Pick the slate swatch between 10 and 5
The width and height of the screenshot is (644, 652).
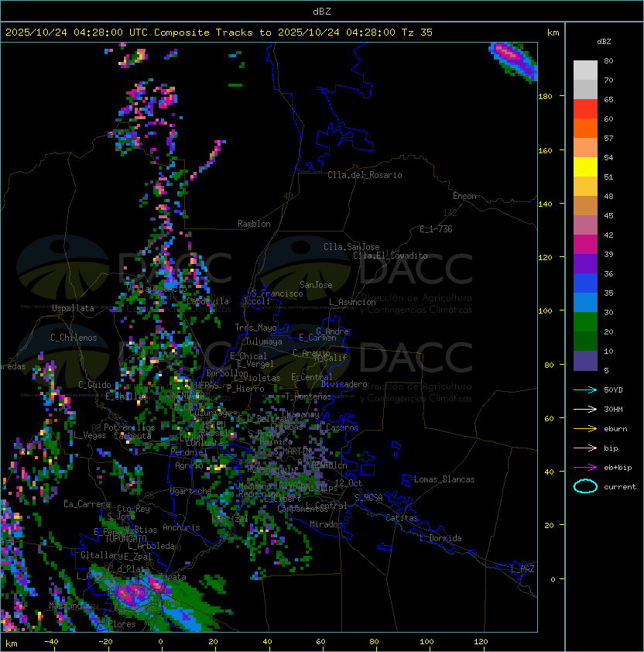coord(585,361)
